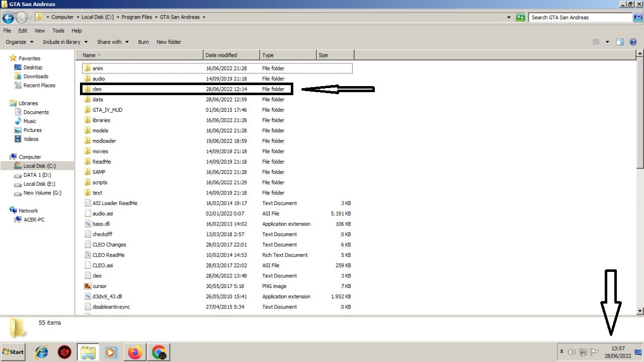Select Local Disk (C:) in navigation pane
Screen dimensions: 644x362
click(x=39, y=166)
